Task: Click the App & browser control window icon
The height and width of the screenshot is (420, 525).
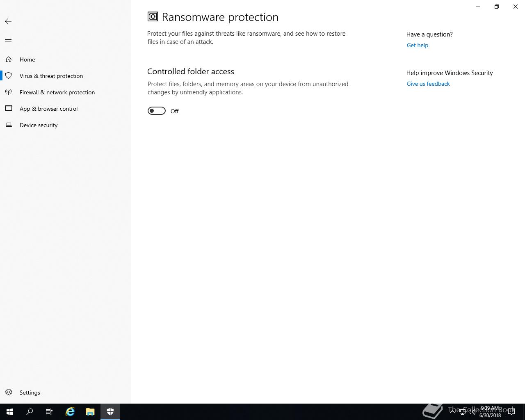Action: tap(9, 109)
